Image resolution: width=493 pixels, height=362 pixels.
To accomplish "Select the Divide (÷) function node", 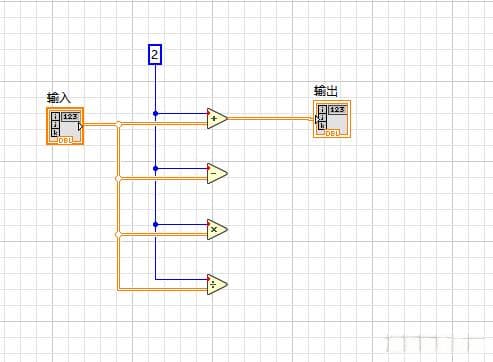I will pos(217,284).
